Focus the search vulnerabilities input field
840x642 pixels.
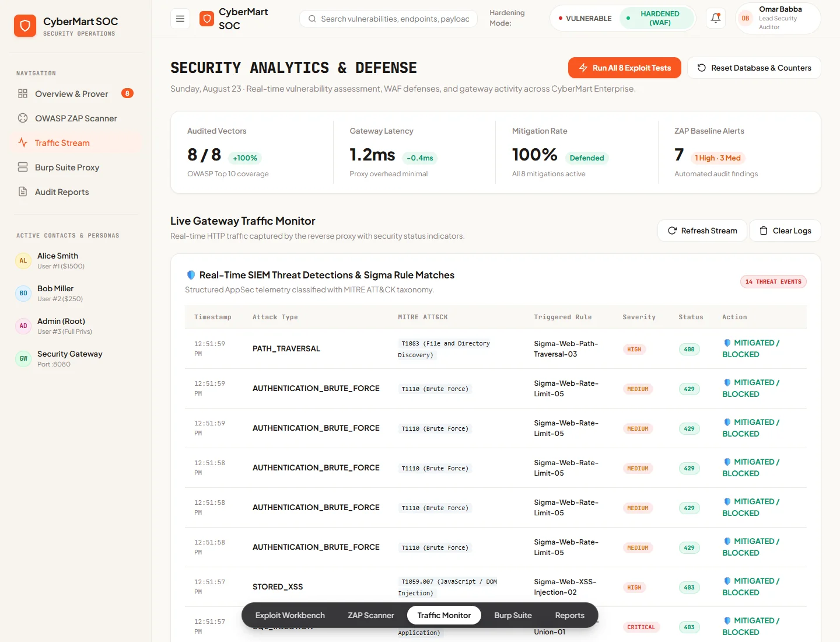click(388, 19)
